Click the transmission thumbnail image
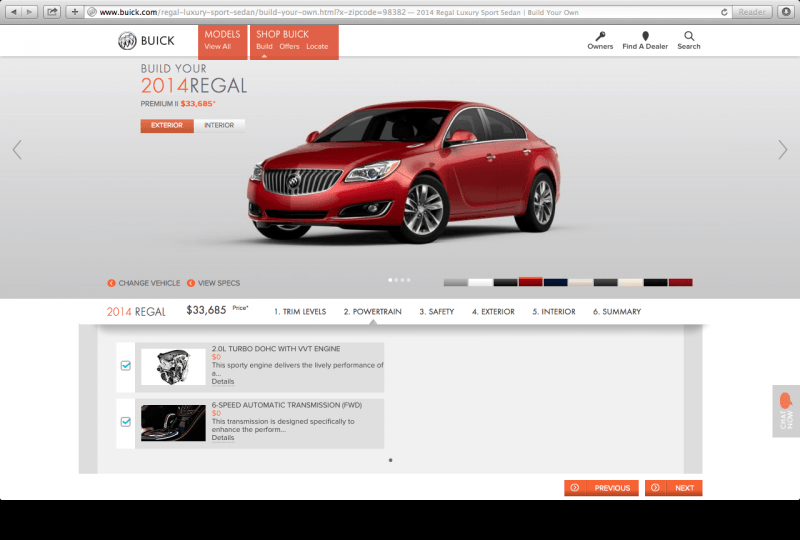This screenshot has height=540, width=800. pyautogui.click(x=173, y=423)
